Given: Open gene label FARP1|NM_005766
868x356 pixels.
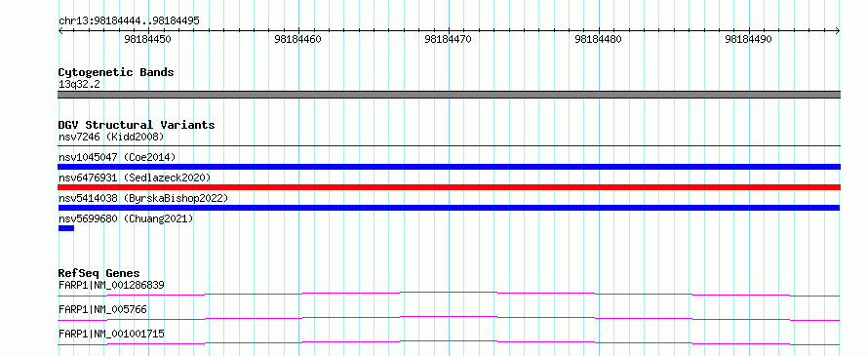Looking at the screenshot, I should tap(102, 309).
